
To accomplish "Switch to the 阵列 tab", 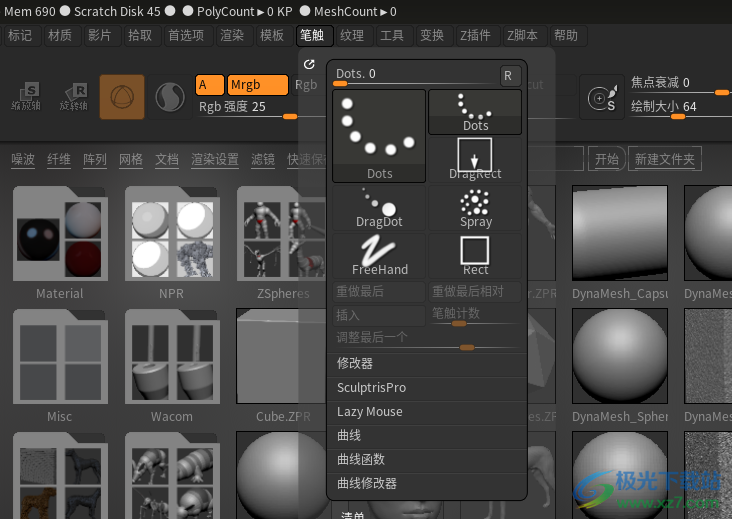I will point(95,160).
